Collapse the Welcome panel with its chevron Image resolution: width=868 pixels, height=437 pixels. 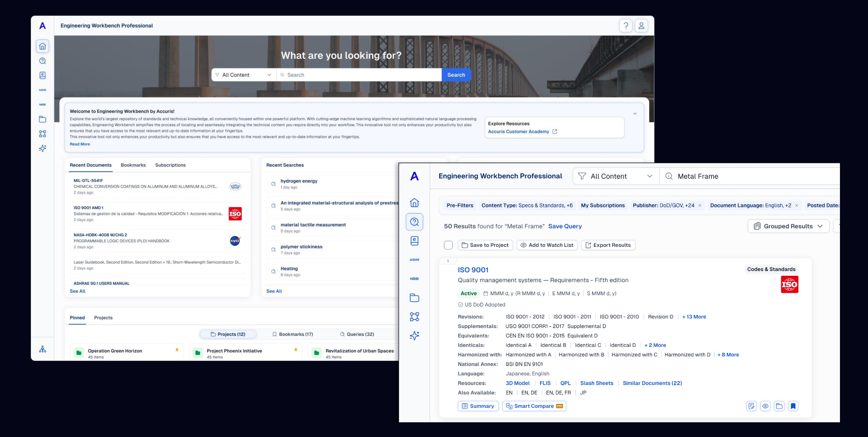pyautogui.click(x=635, y=114)
